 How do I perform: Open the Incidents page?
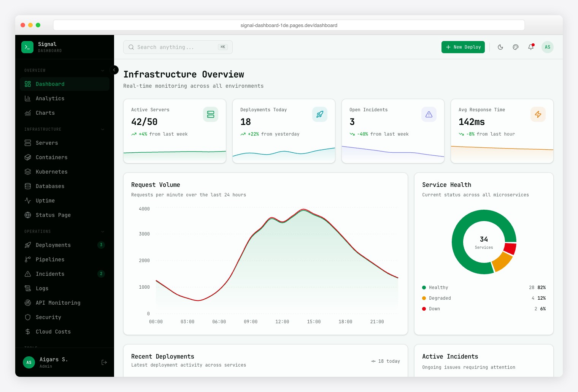click(50, 274)
